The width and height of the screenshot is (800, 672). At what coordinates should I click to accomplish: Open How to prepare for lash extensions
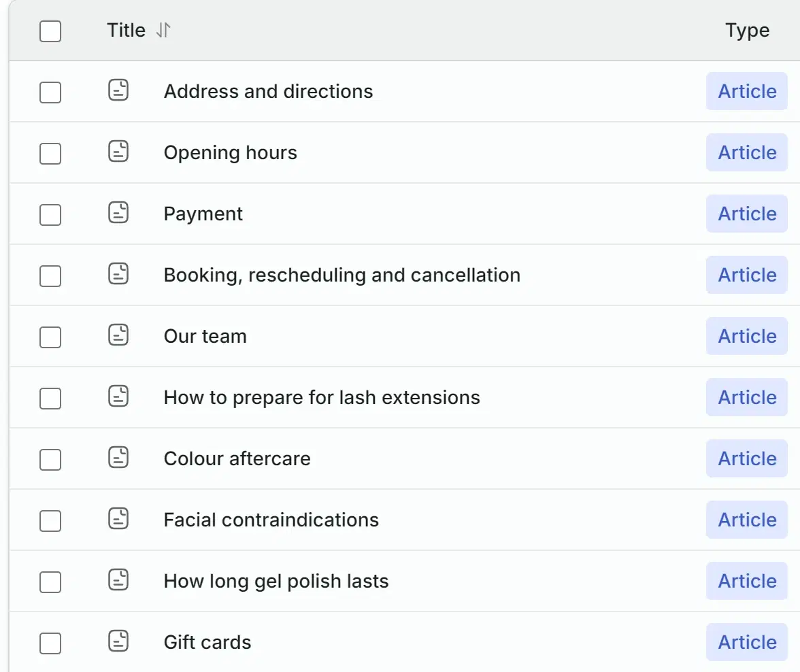(322, 397)
